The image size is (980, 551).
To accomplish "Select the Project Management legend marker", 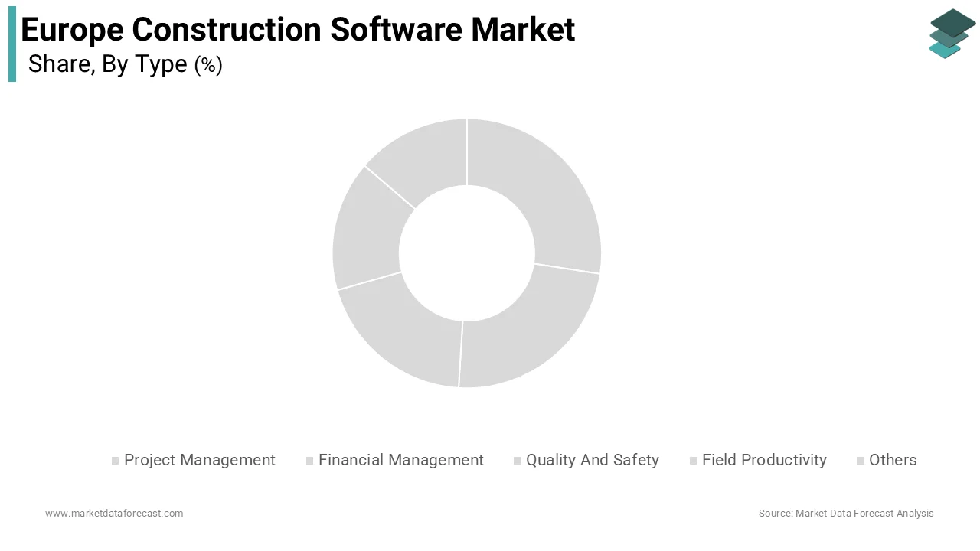I will click(x=115, y=460).
